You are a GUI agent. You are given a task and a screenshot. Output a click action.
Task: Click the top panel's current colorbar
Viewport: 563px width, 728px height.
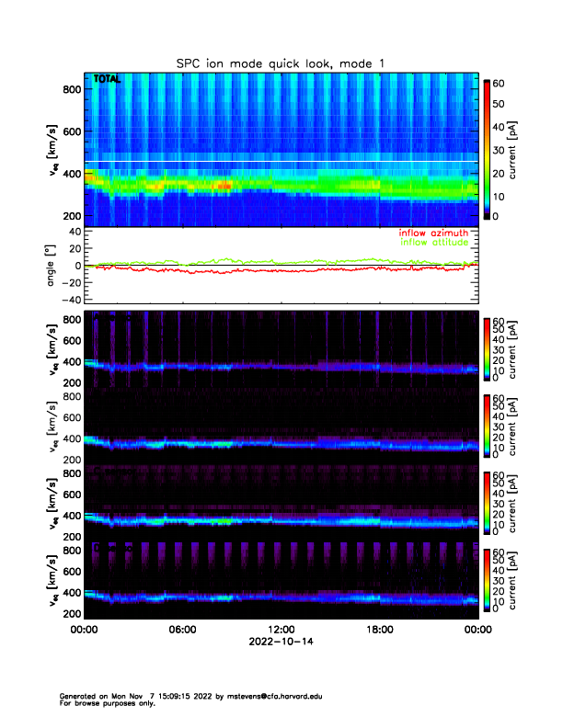click(487, 149)
